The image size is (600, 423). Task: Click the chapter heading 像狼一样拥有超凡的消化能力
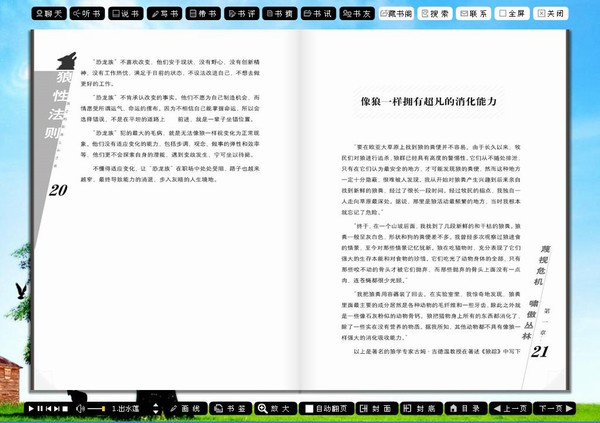429,101
